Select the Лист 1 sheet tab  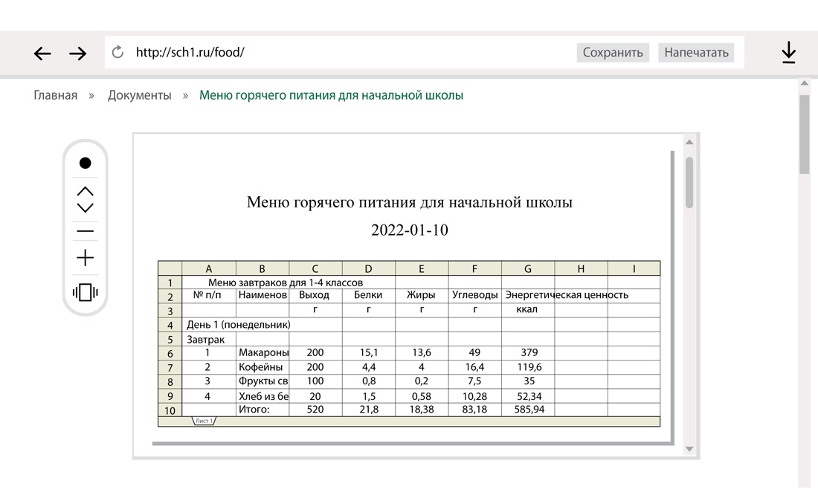pyautogui.click(x=204, y=421)
